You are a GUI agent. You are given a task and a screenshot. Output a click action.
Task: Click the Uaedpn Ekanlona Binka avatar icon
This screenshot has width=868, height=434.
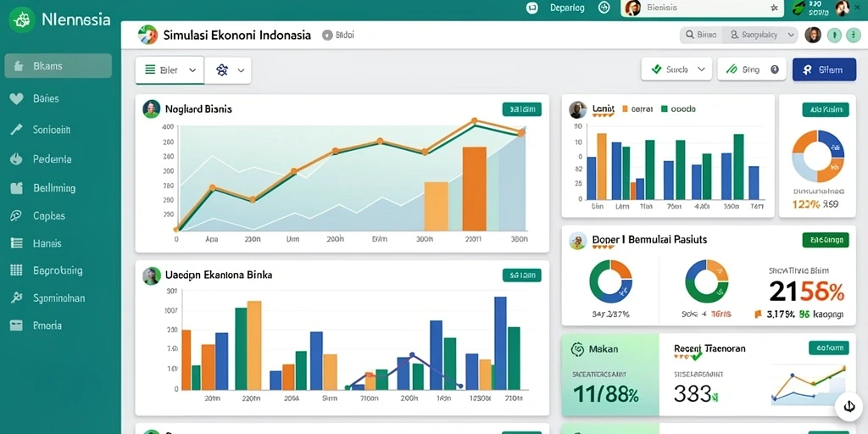[151, 275]
